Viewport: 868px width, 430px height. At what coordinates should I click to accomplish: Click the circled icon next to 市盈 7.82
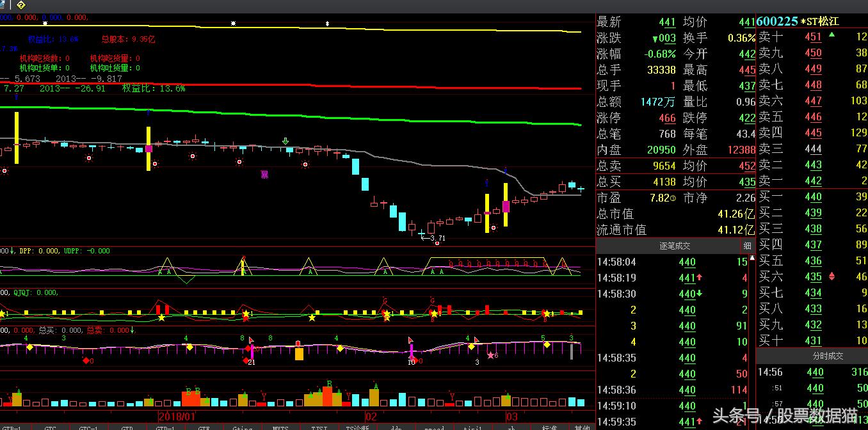coord(673,198)
